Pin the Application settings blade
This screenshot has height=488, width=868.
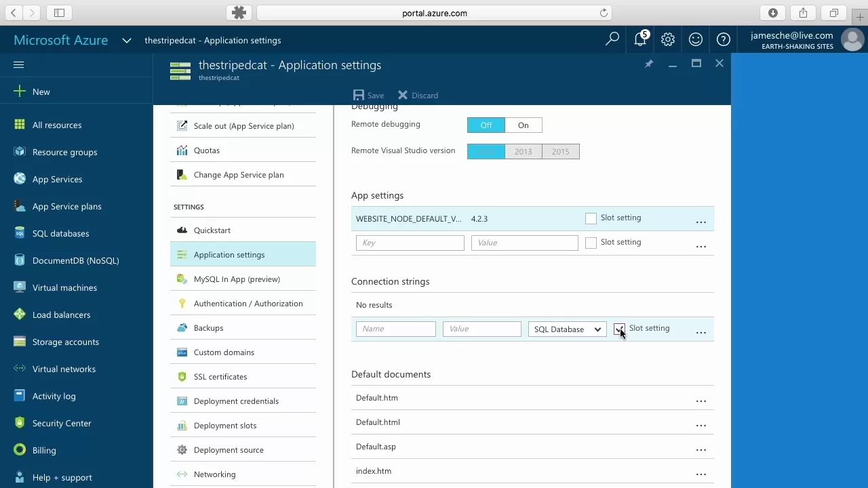point(648,63)
